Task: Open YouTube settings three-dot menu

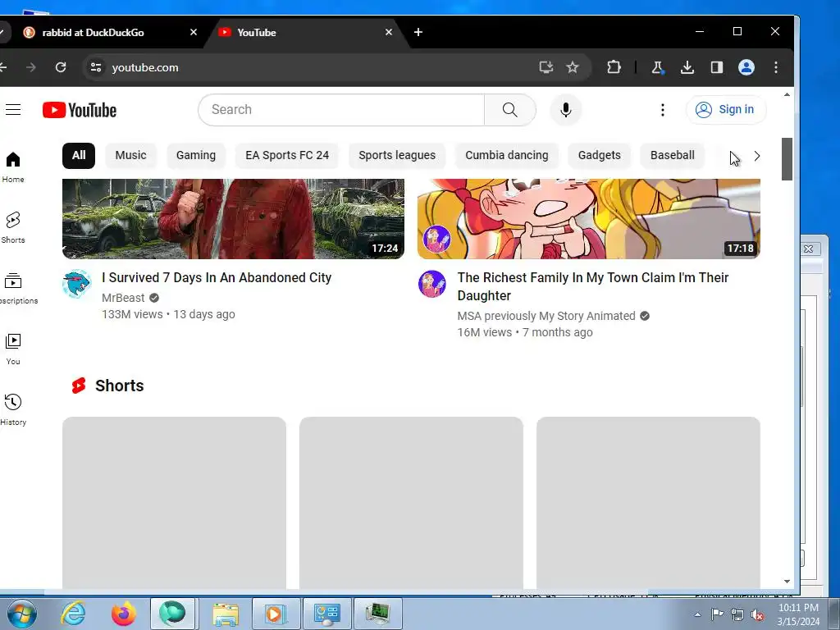Action: tap(663, 110)
